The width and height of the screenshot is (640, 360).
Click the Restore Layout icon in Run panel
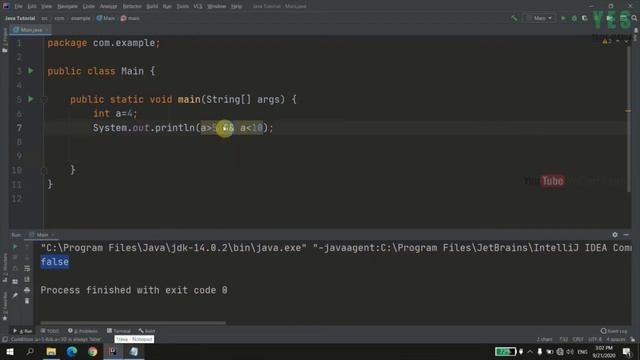(15, 282)
